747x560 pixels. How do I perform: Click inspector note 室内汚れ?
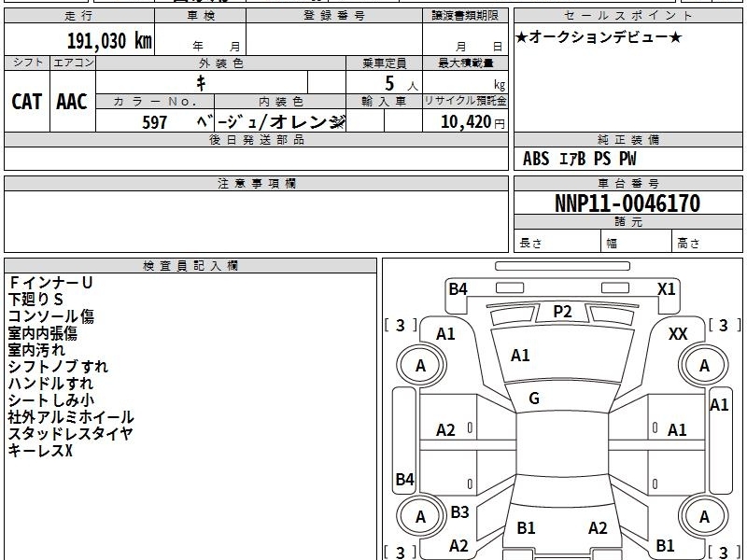(36, 350)
